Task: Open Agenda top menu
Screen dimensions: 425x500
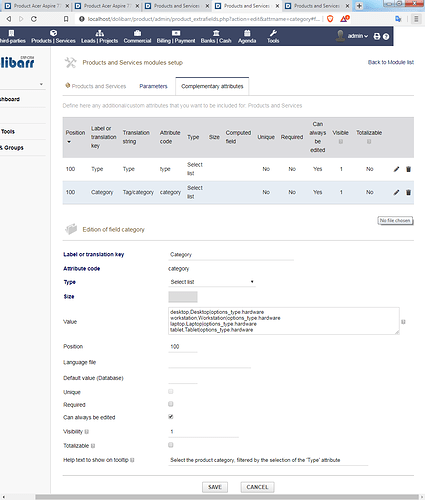Action: point(247,37)
